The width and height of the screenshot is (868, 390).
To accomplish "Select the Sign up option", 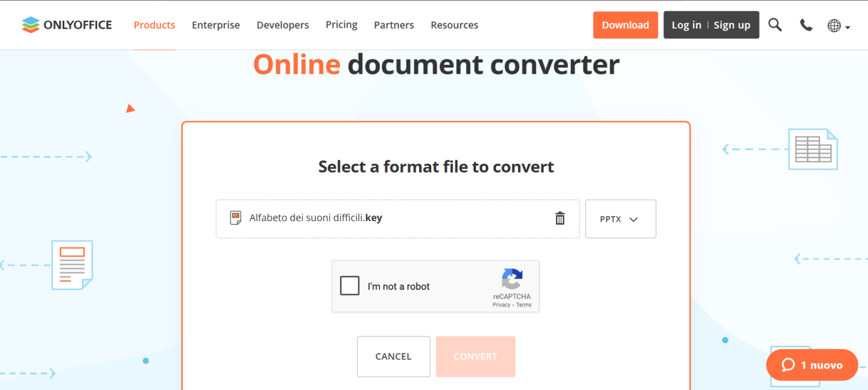I will (732, 25).
